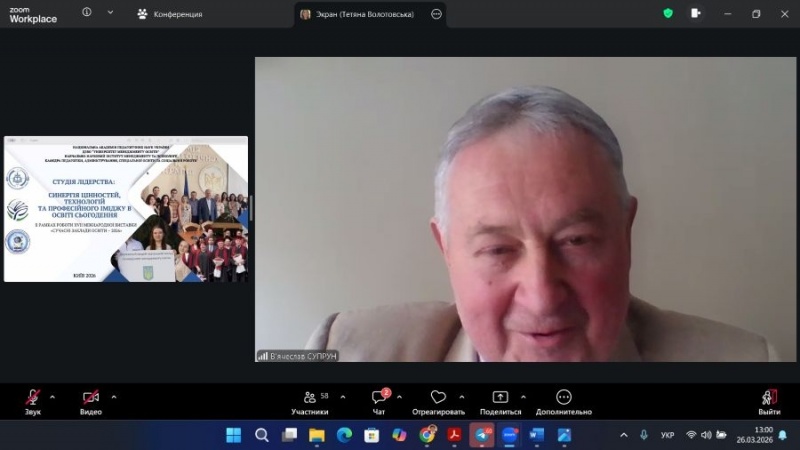Click the green encryption shield icon
This screenshot has height=450, width=800.
(x=668, y=14)
